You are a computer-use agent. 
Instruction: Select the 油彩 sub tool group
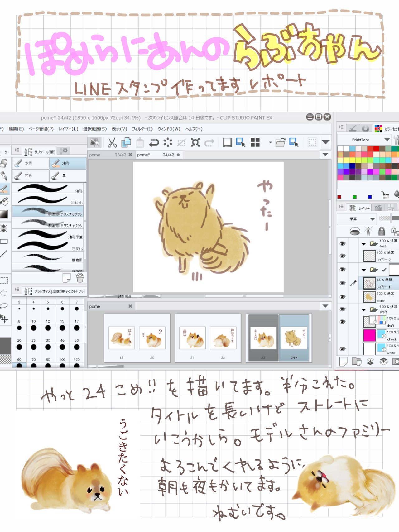click(68, 163)
